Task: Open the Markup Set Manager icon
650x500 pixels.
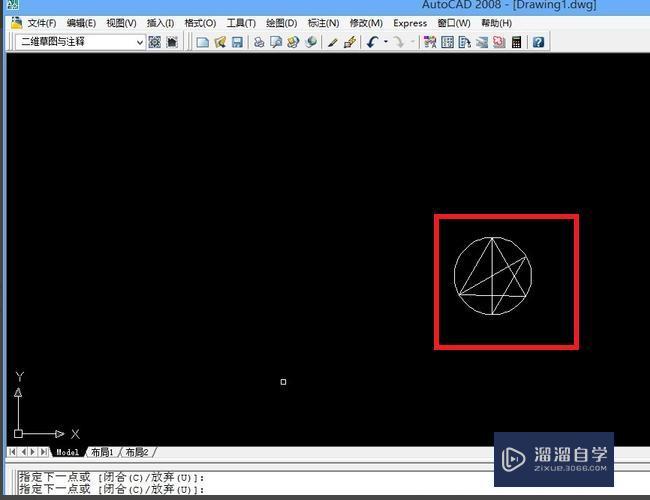Action: [499, 42]
